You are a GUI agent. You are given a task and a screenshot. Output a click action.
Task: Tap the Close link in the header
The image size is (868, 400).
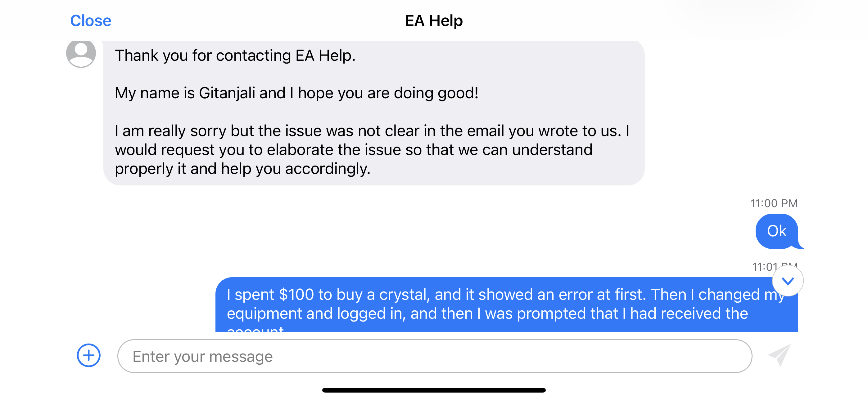point(91,21)
